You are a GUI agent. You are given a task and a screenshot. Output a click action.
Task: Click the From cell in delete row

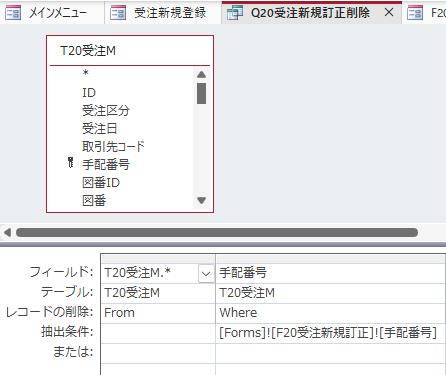pos(158,313)
